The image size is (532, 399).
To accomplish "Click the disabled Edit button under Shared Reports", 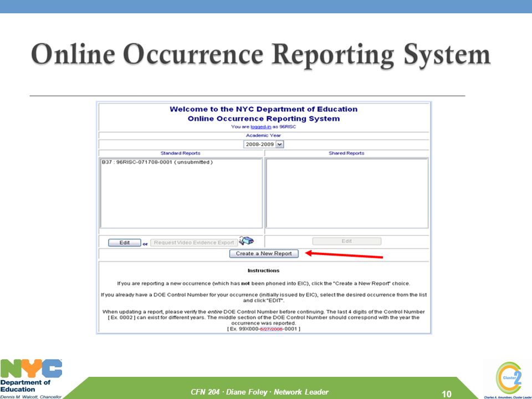I will click(347, 241).
